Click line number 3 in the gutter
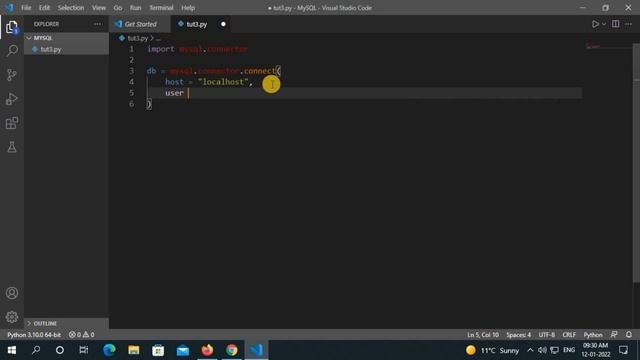 (x=131, y=71)
